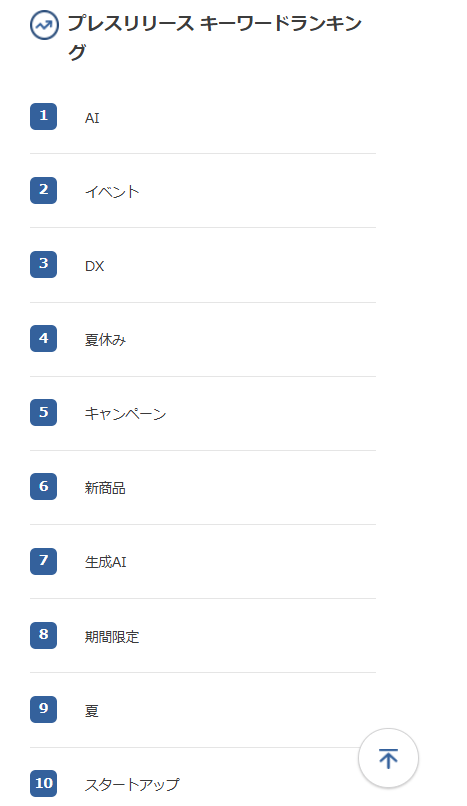Open the 夏休み keyword
The height and width of the screenshot is (806, 467).
coord(105,340)
